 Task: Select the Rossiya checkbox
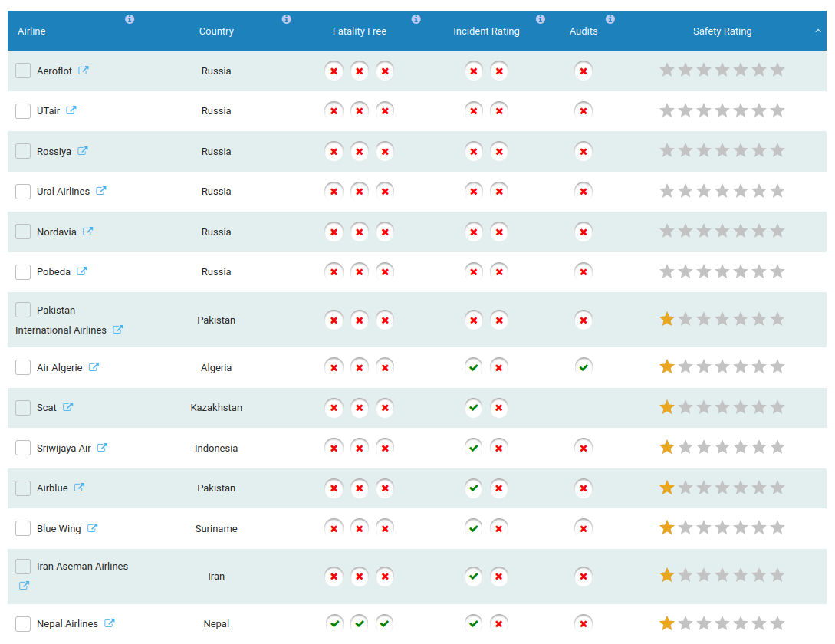click(x=23, y=151)
